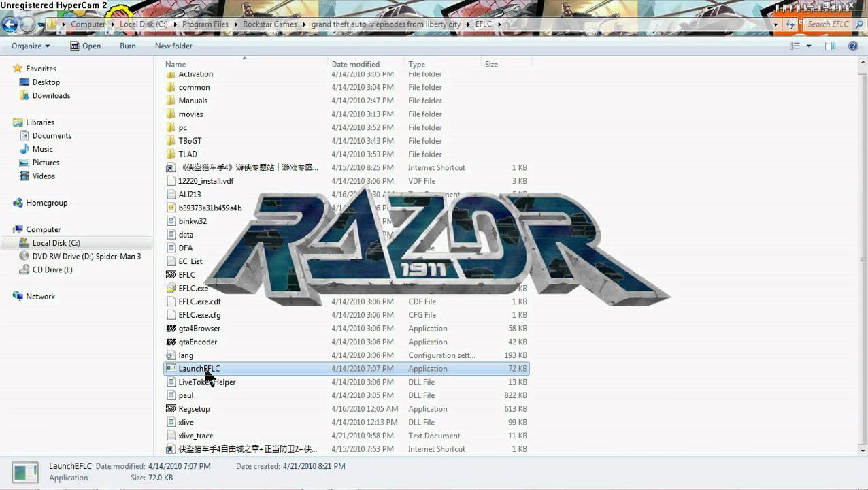The image size is (868, 490).
Task: Click the EFLC.exe file icon
Action: tap(171, 288)
